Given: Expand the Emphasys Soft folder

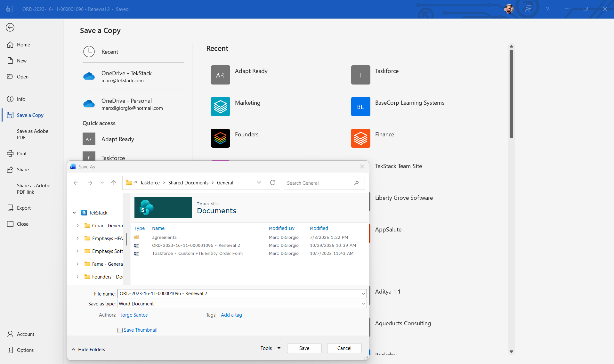Looking at the screenshot, I should pyautogui.click(x=77, y=251).
